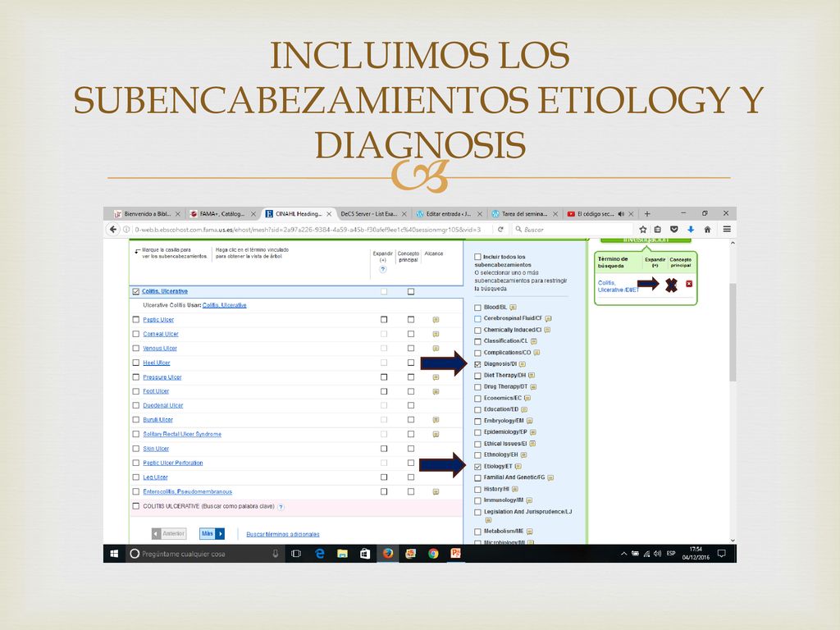Launch Microsoft Edge from taskbar
840x630 pixels.
(x=320, y=554)
